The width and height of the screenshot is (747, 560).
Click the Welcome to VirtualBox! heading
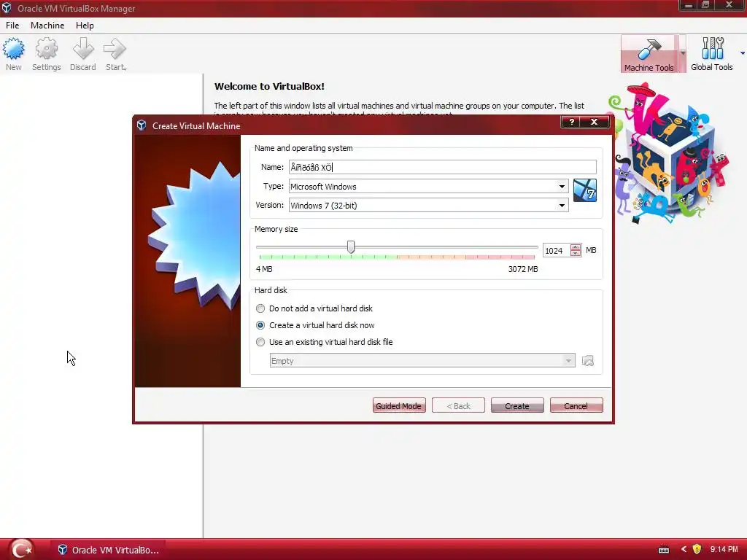pos(269,86)
